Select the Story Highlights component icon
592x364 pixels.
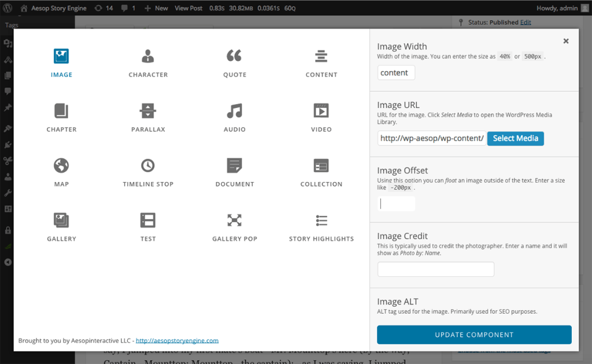(321, 220)
